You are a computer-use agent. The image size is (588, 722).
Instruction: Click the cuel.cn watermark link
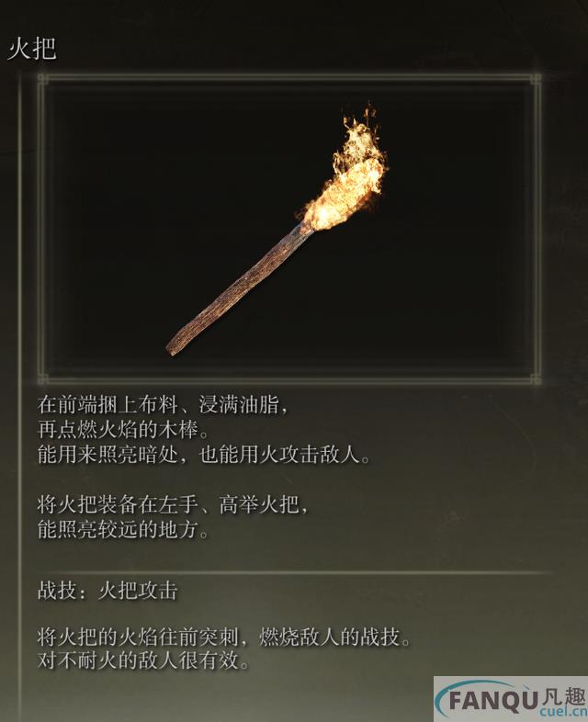565,713
